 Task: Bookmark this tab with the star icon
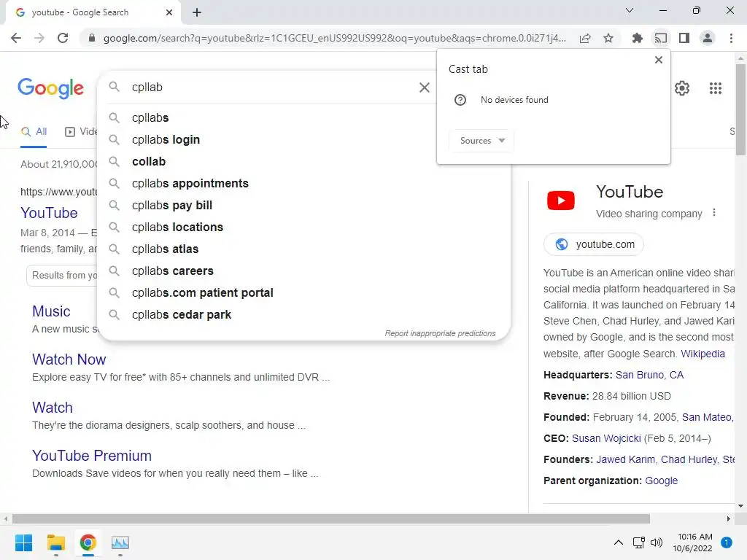click(608, 38)
